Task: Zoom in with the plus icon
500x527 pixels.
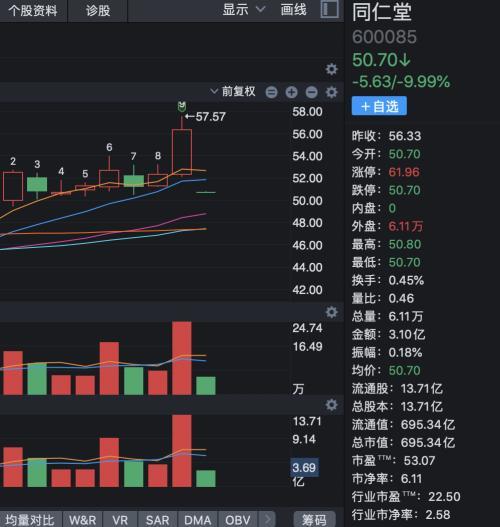Action: point(291,92)
